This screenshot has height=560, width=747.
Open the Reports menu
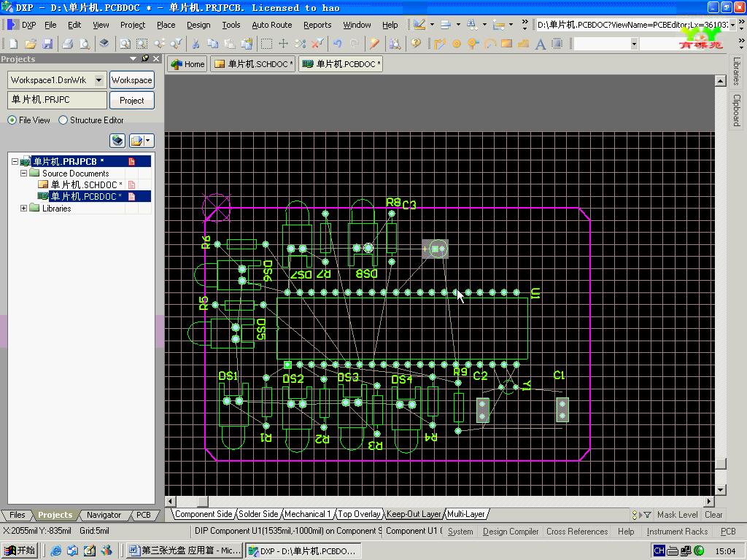(317, 25)
